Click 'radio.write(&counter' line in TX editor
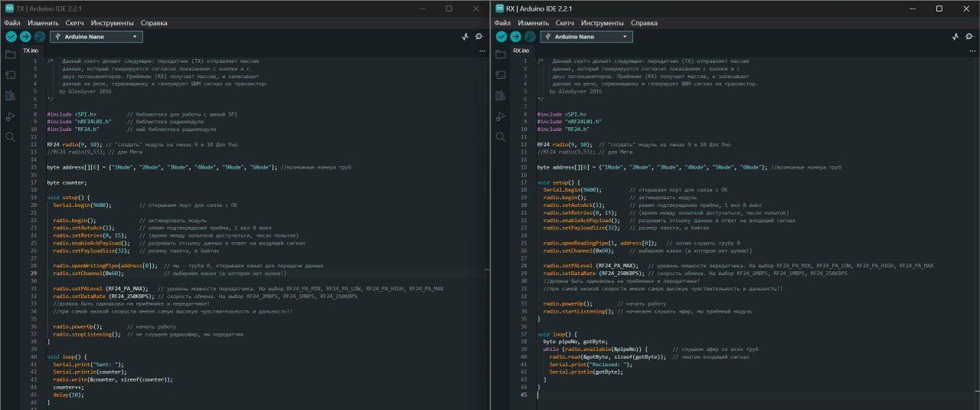The width and height of the screenshot is (980, 410). tap(113, 379)
